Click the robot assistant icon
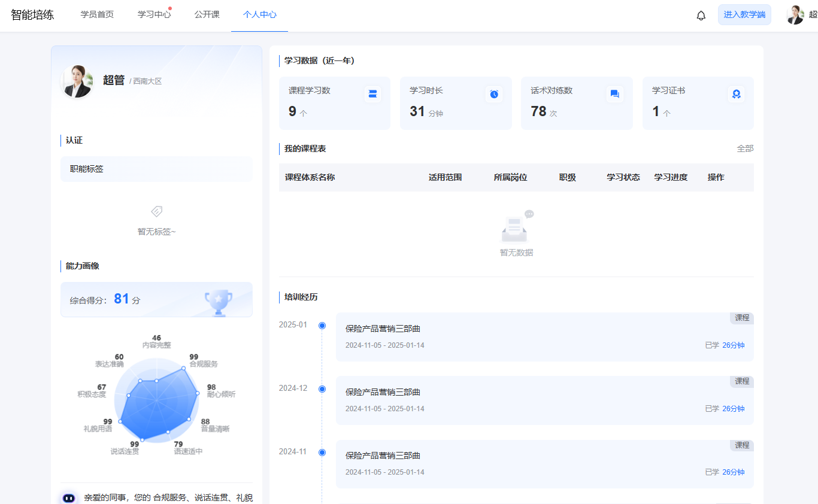 tap(69, 498)
